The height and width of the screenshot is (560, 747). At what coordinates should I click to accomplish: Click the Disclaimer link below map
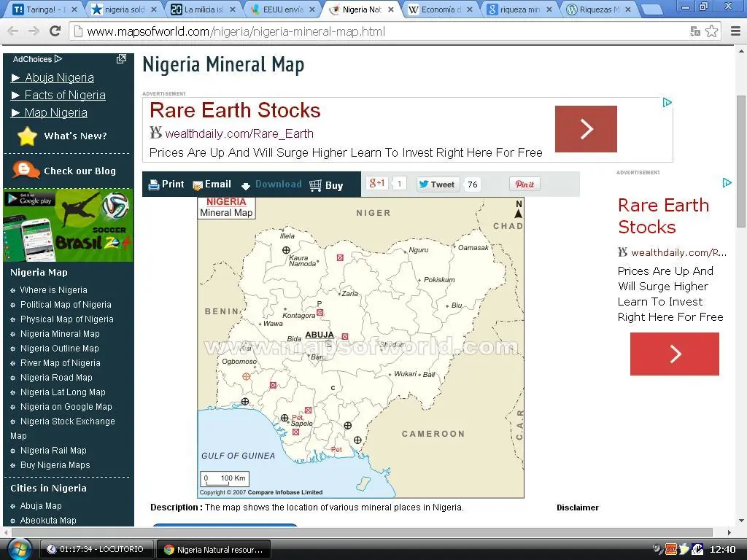point(578,507)
